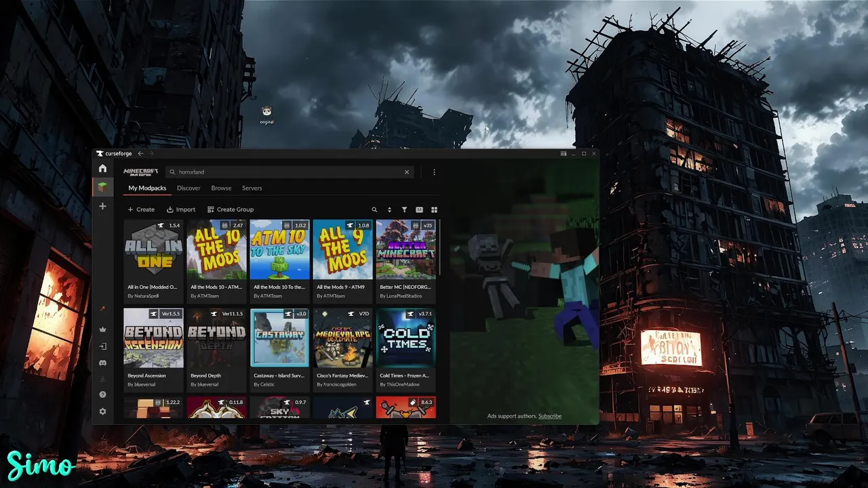This screenshot has height=488, width=868.
Task: Clear the horrorland search with X
Action: pyautogui.click(x=407, y=172)
